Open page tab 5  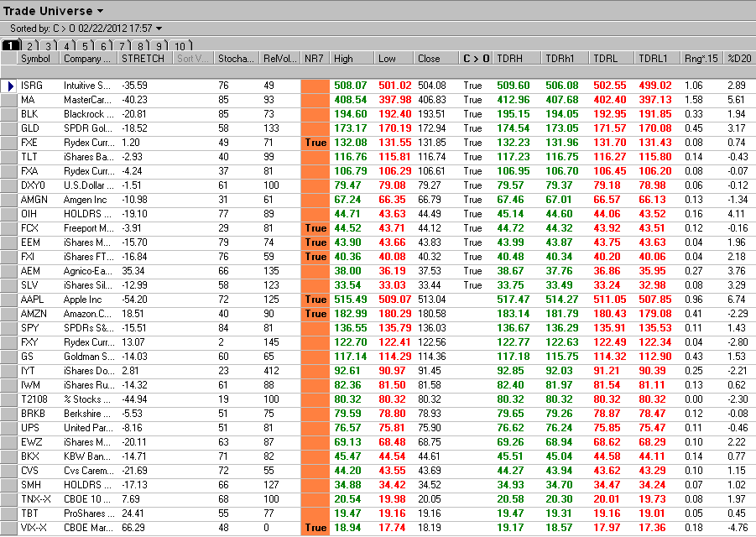click(85, 46)
